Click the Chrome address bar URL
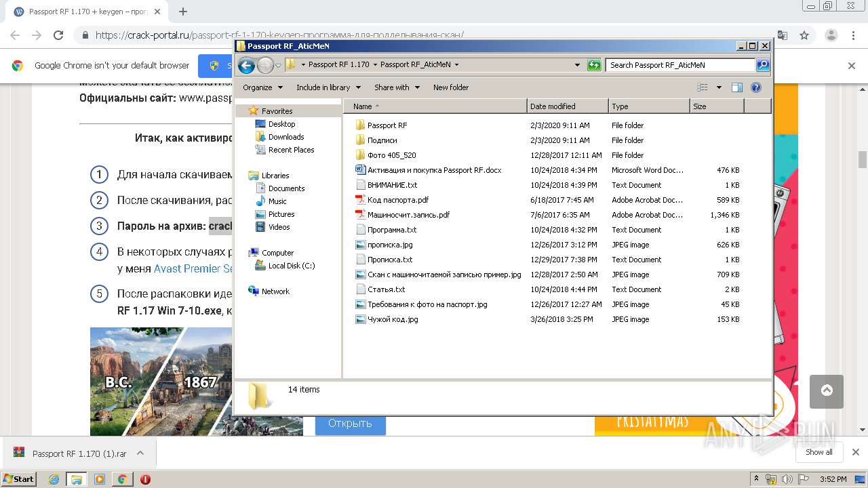This screenshot has width=868, height=488. tap(279, 35)
